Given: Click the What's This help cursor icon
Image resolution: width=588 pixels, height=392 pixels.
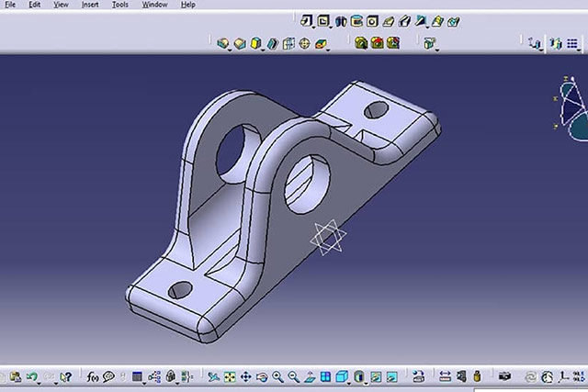Looking at the screenshot, I should click(65, 376).
